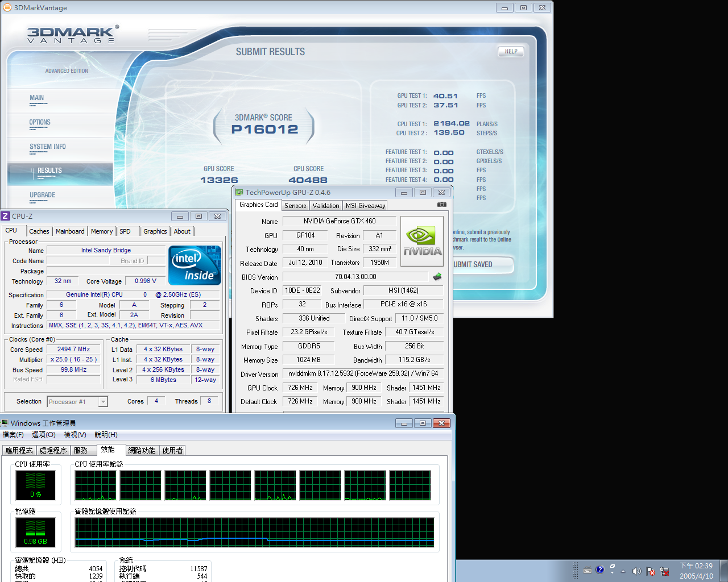Open SYSTEM INFO in 3DMark sidebar
The width and height of the screenshot is (728, 582).
click(x=48, y=147)
